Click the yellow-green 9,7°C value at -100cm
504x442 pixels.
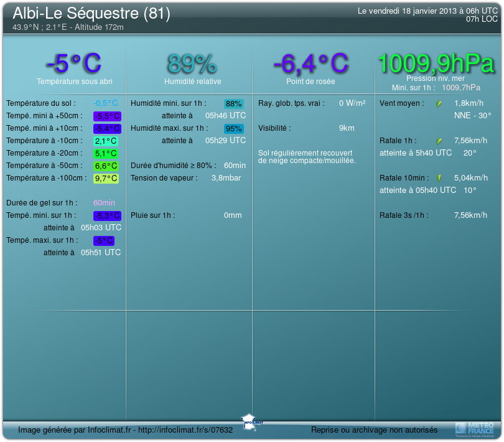[106, 178]
